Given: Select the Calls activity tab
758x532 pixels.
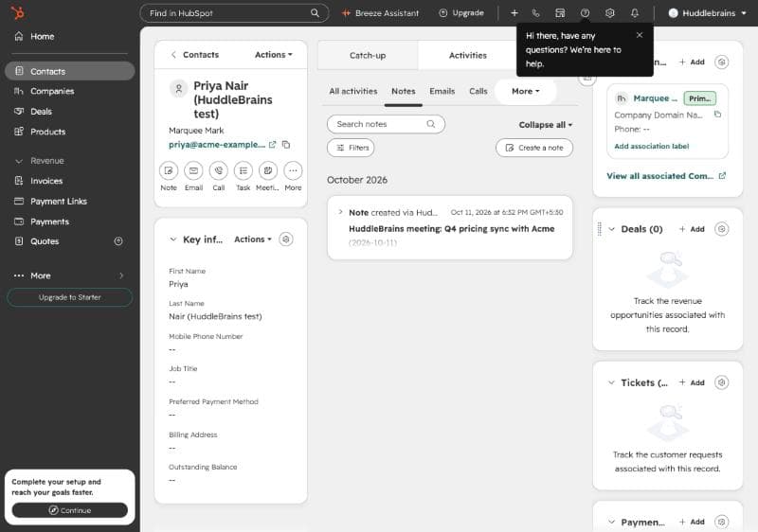Looking at the screenshot, I should tap(478, 91).
